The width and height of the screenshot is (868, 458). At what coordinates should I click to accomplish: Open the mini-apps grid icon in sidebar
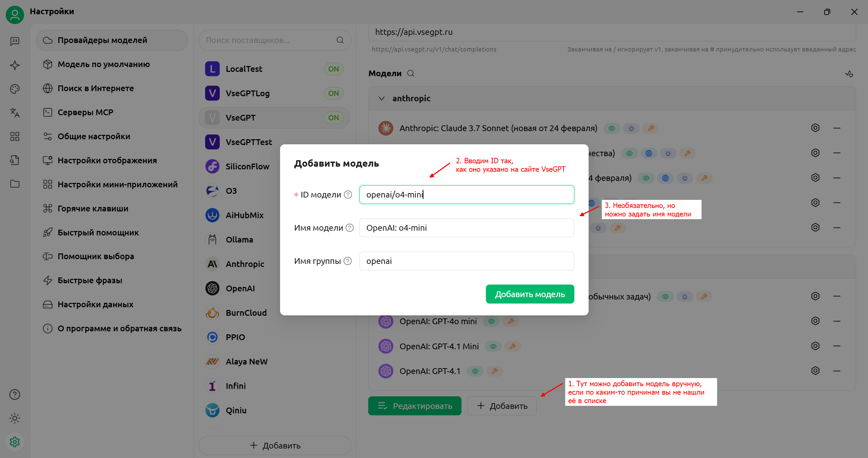click(x=15, y=136)
